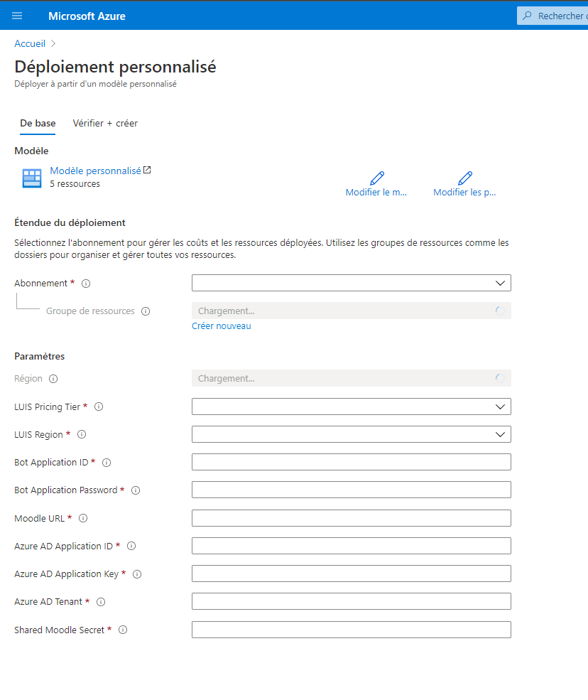The height and width of the screenshot is (700, 588).
Task: Focus the Shared Moodle Secret field
Action: (x=352, y=630)
